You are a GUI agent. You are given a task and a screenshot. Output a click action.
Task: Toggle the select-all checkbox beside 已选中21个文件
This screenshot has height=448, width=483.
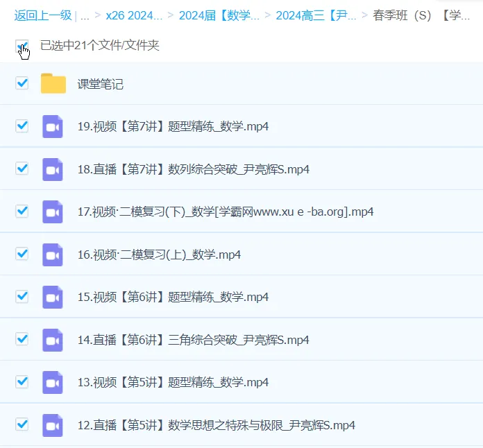pos(22,46)
